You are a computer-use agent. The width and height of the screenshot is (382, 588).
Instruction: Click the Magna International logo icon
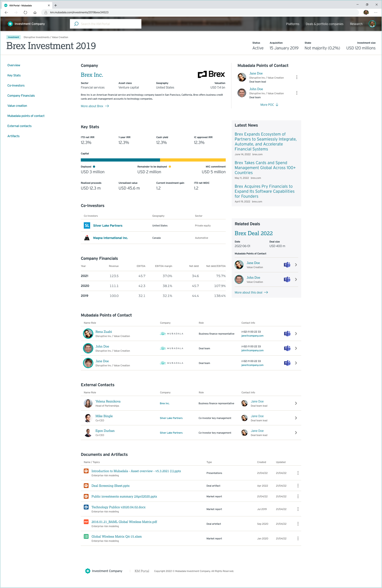coord(87,238)
